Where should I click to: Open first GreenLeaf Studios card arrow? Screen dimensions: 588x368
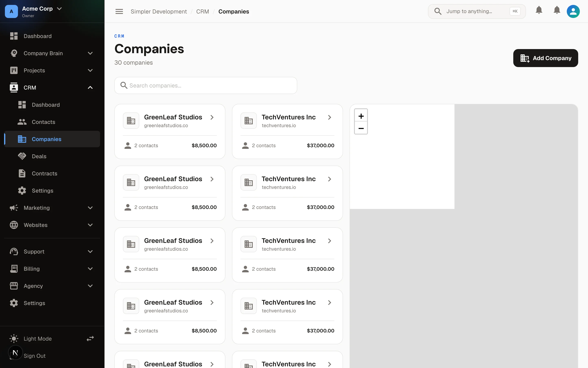pos(212,117)
